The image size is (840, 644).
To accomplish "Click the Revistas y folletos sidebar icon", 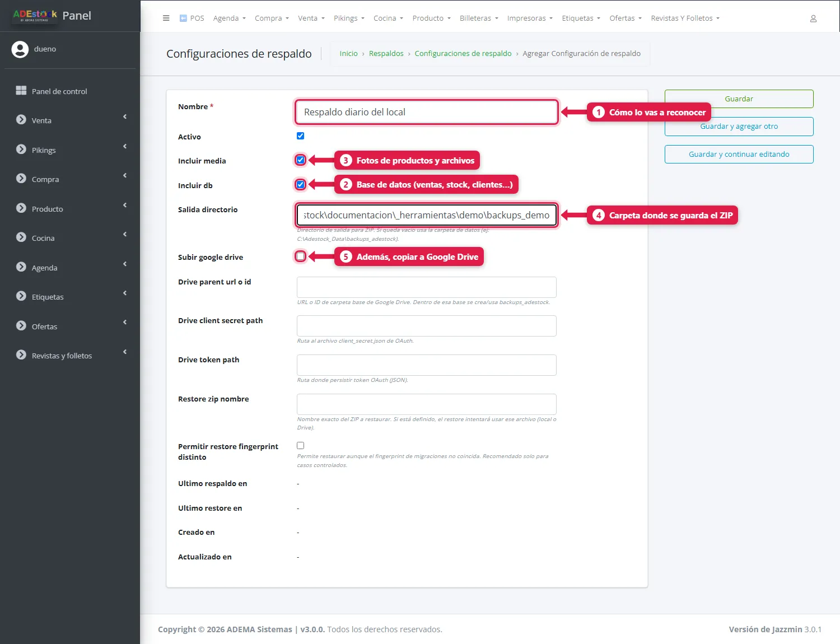I will 21,355.
